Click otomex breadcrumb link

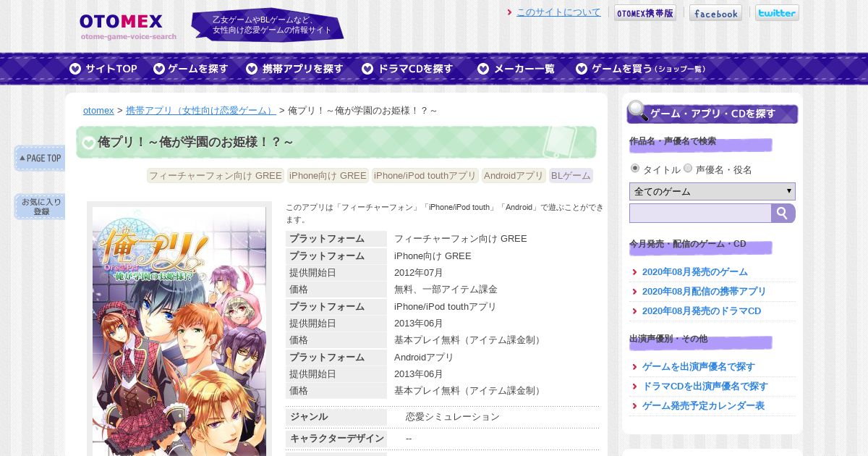pos(98,111)
